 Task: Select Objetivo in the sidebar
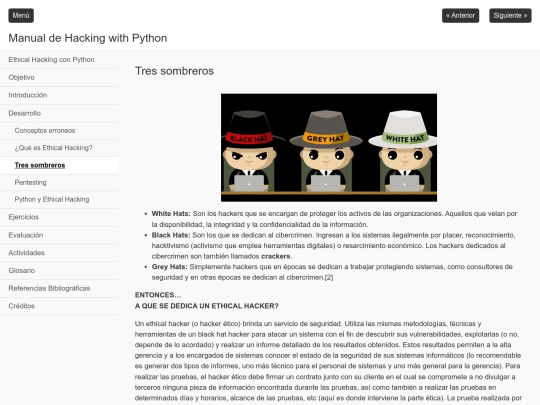click(59, 77)
